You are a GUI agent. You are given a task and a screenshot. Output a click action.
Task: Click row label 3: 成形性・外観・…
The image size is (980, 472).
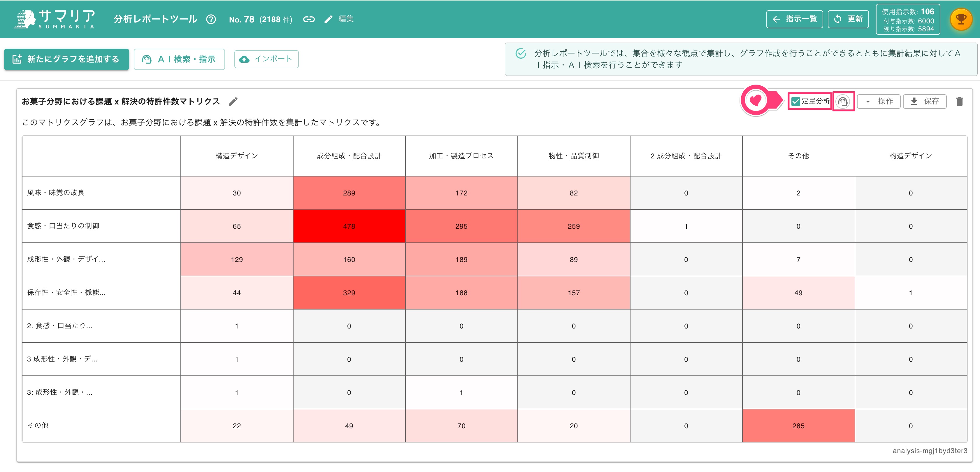pyautogui.click(x=60, y=392)
